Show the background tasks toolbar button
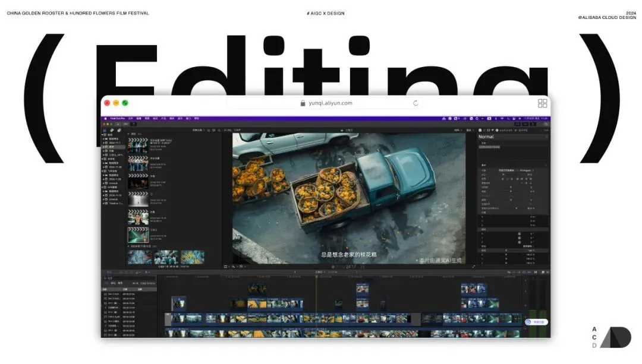Screen dimensions: 642x364 tap(134, 124)
